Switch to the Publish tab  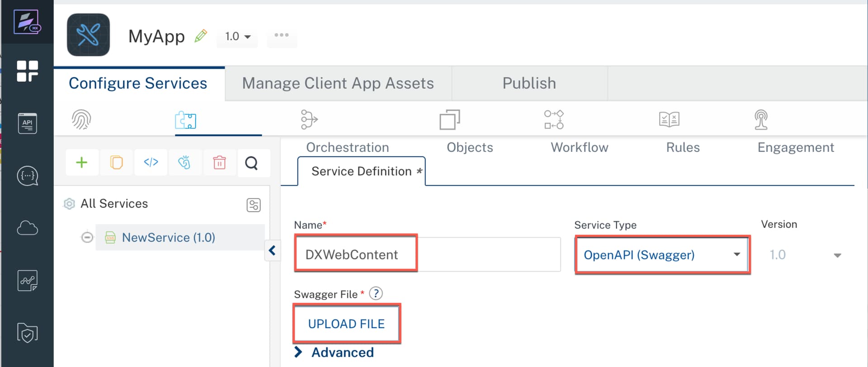pos(529,83)
